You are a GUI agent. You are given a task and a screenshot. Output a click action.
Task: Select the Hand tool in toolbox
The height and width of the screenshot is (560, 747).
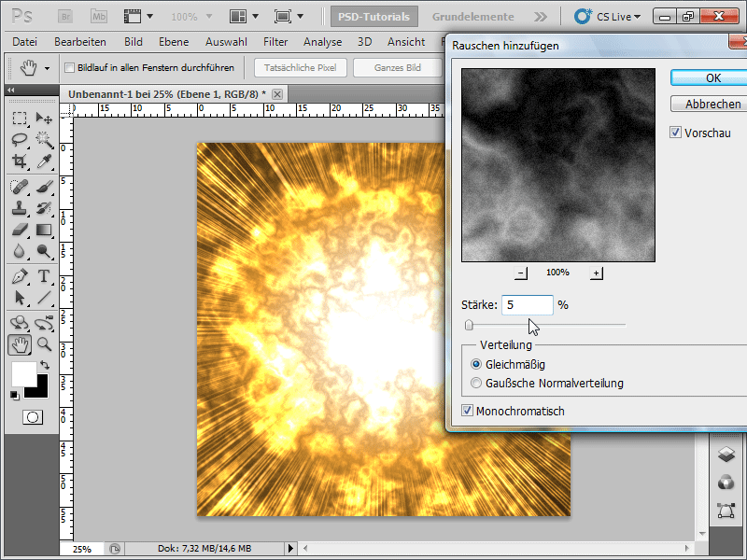pos(20,344)
